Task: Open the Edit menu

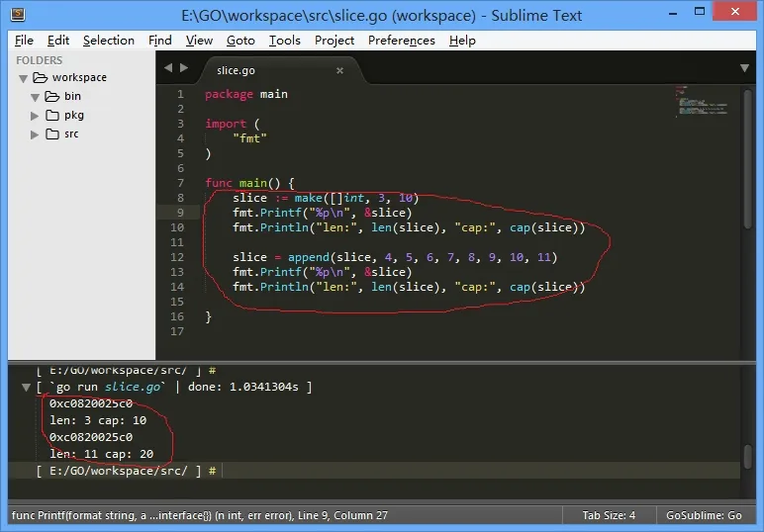Action: pyautogui.click(x=58, y=41)
